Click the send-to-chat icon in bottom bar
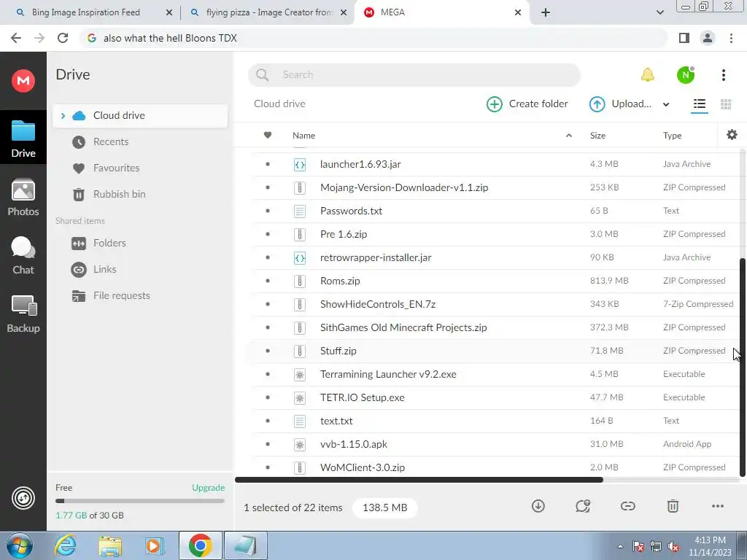Screen dimensions: 747x560 pyautogui.click(x=583, y=506)
